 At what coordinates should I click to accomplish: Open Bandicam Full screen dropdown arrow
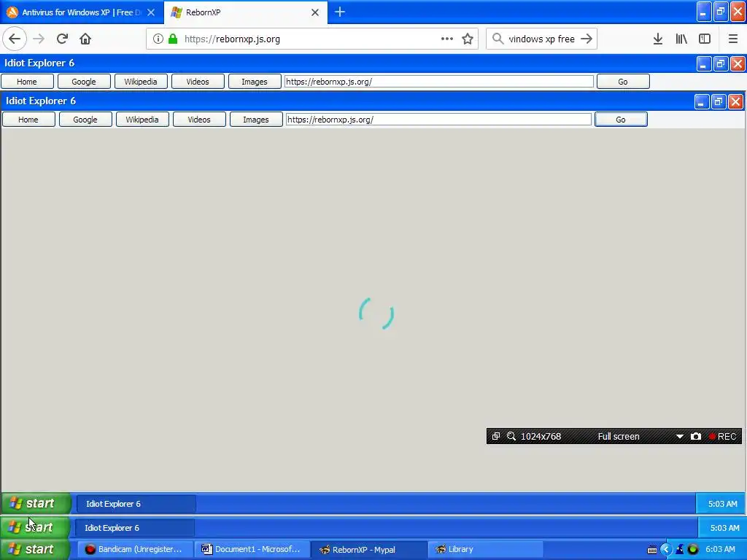point(680,436)
